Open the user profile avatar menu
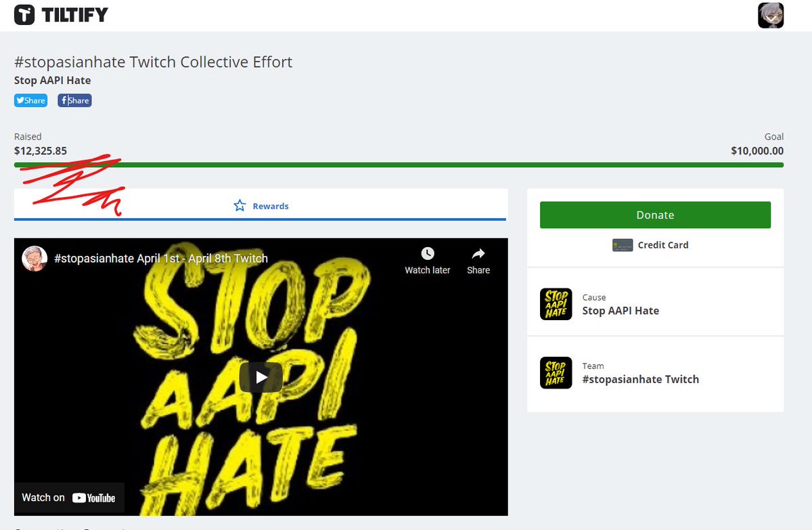812x530 pixels. click(x=771, y=15)
